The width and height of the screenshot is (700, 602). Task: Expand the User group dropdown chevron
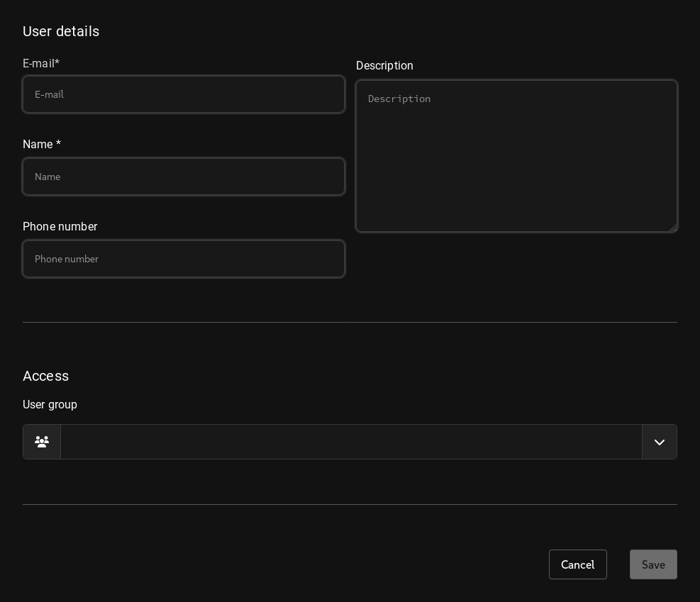[659, 442]
